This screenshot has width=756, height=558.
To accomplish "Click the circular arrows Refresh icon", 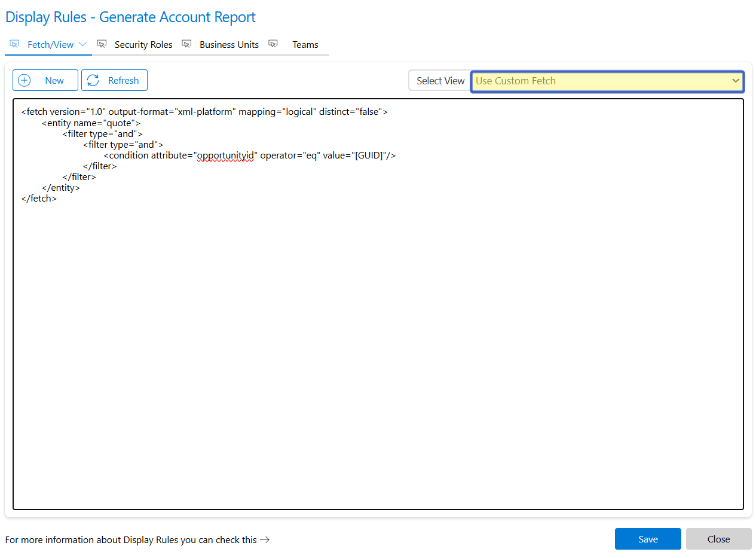I will pos(93,81).
